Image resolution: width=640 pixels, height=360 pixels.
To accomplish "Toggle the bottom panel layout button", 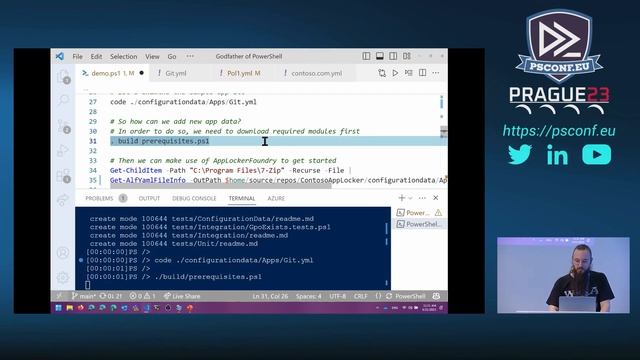I will [x=380, y=56].
